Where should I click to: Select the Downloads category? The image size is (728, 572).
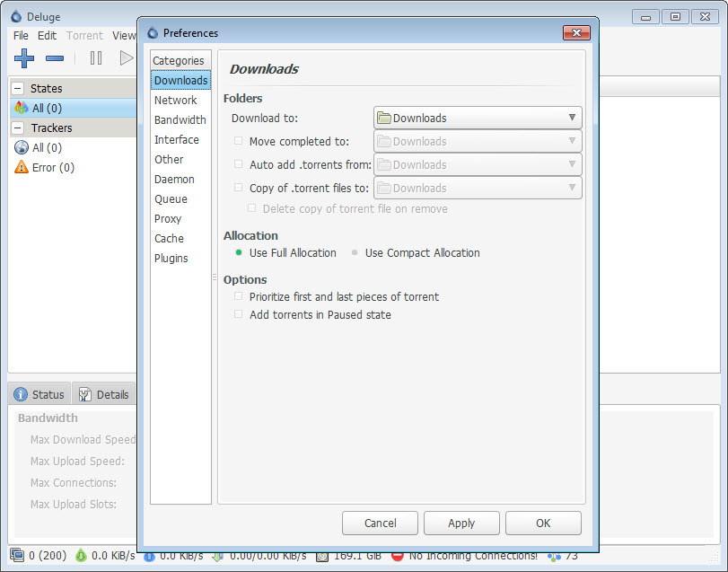[x=180, y=80]
